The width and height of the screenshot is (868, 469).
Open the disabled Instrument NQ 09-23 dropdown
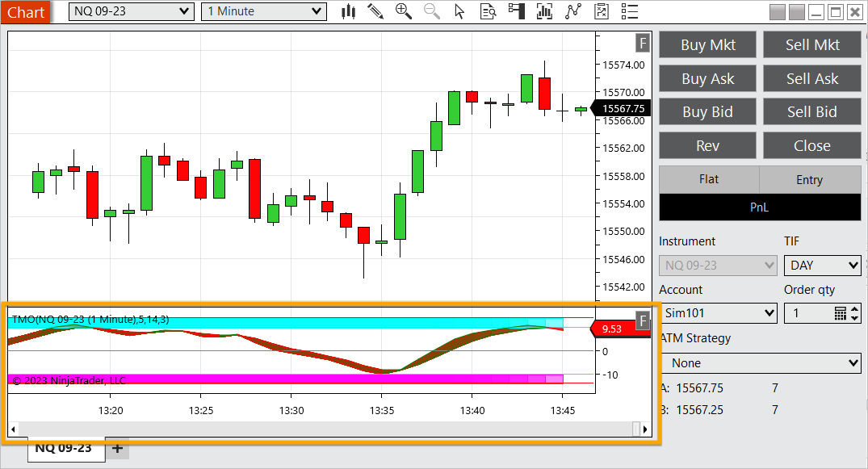click(x=718, y=266)
